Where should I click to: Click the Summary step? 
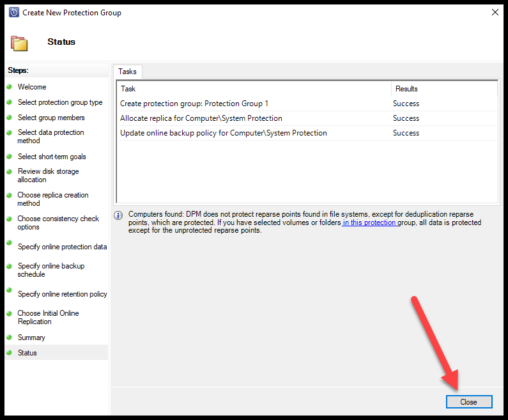[x=31, y=338]
